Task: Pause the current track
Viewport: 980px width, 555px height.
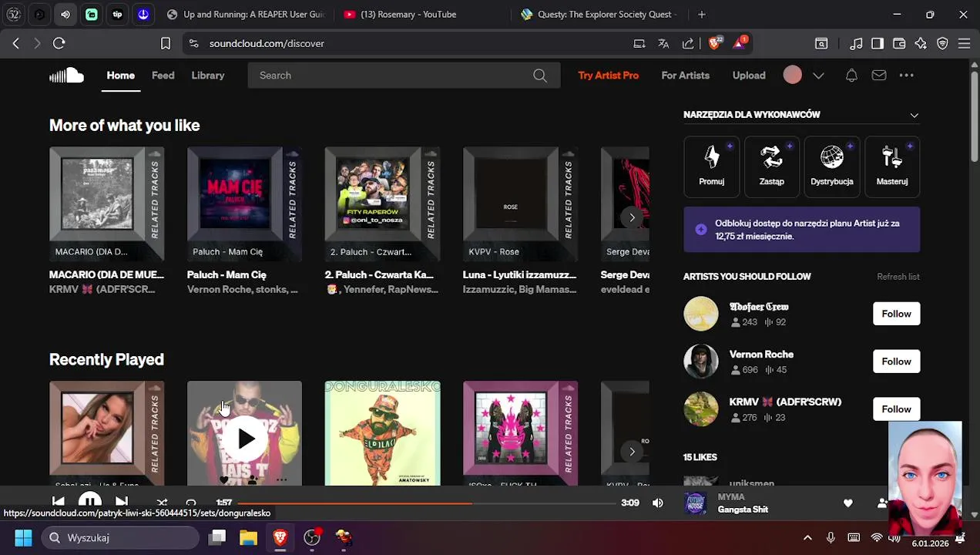Action: coord(89,502)
